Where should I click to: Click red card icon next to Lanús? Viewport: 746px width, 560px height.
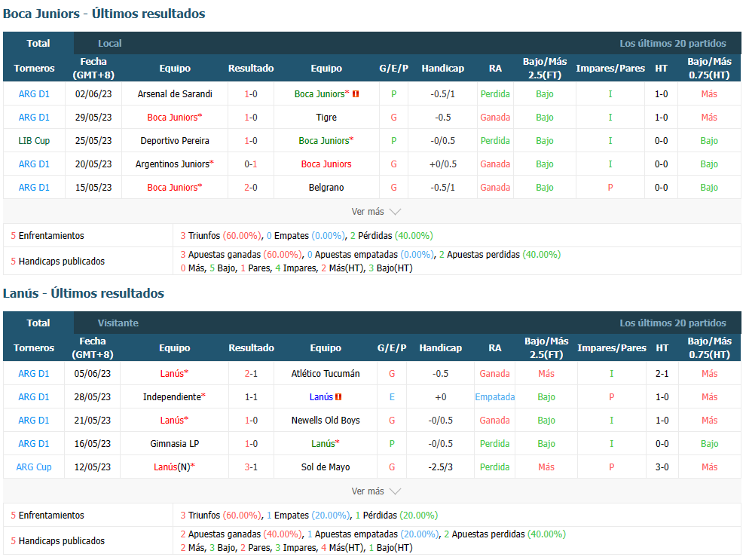coord(338,396)
